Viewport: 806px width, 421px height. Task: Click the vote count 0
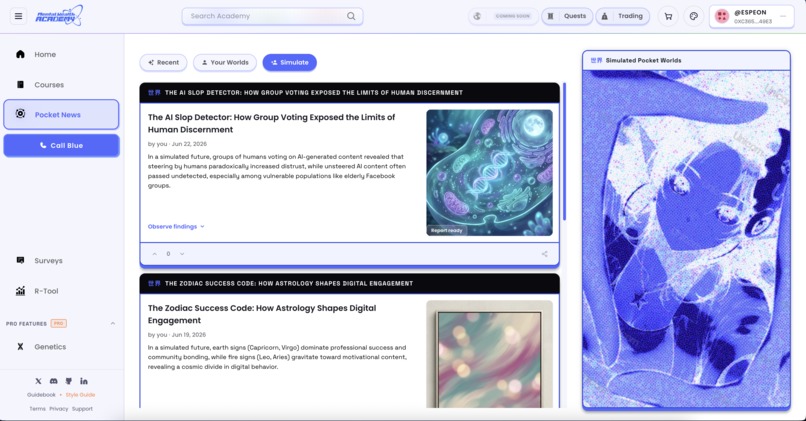click(x=168, y=253)
